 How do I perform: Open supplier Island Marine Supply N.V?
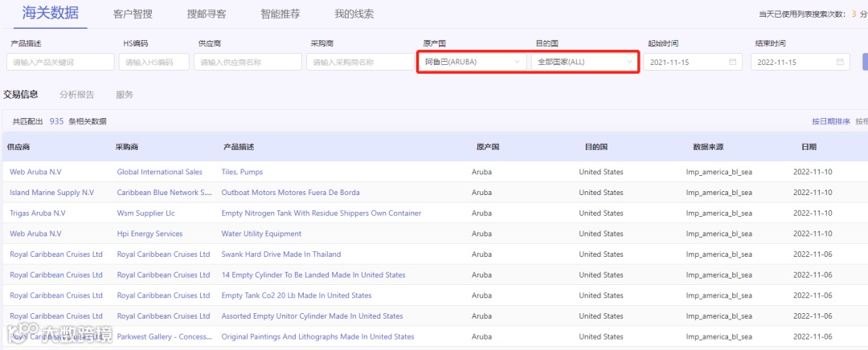[52, 193]
